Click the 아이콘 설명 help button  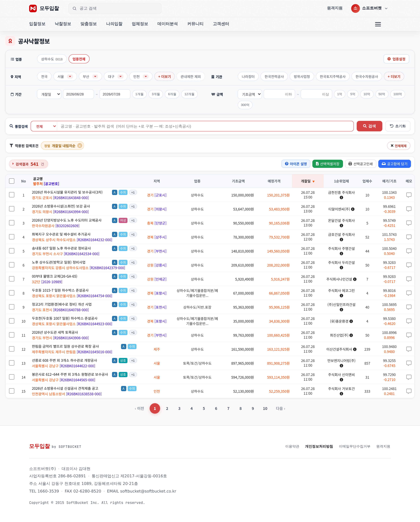[296, 164]
